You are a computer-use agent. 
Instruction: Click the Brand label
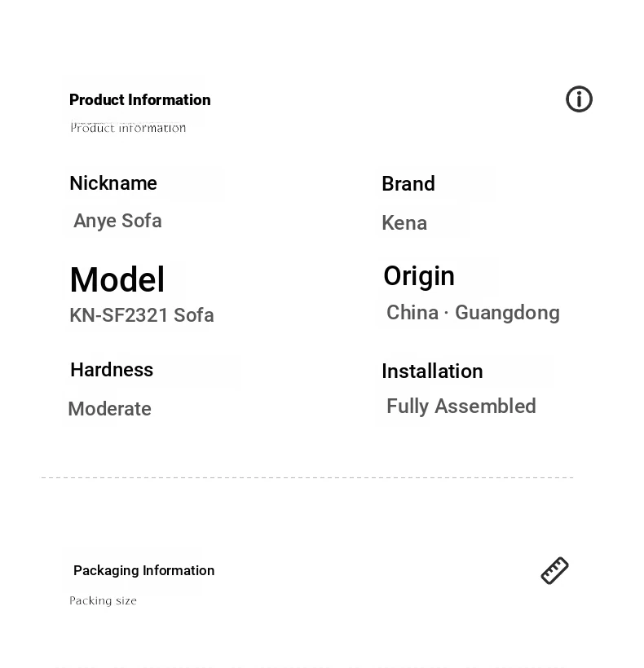pyautogui.click(x=408, y=184)
